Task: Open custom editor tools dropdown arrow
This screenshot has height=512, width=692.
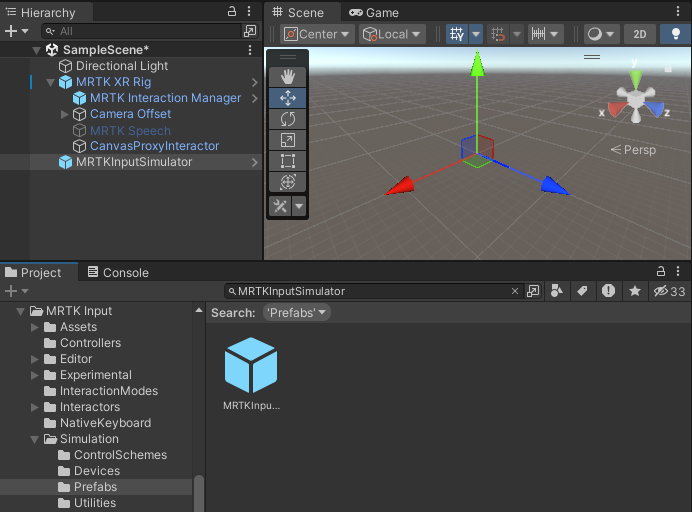Action: [299, 206]
